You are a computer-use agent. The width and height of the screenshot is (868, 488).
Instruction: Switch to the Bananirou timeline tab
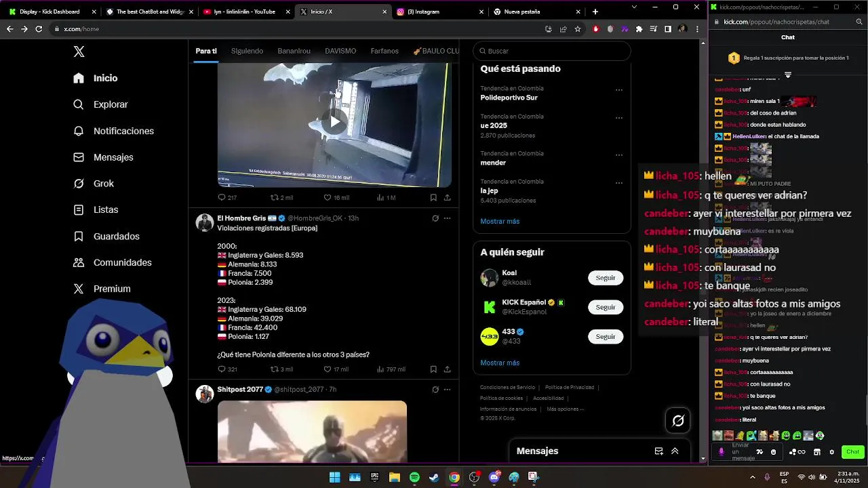294,51
